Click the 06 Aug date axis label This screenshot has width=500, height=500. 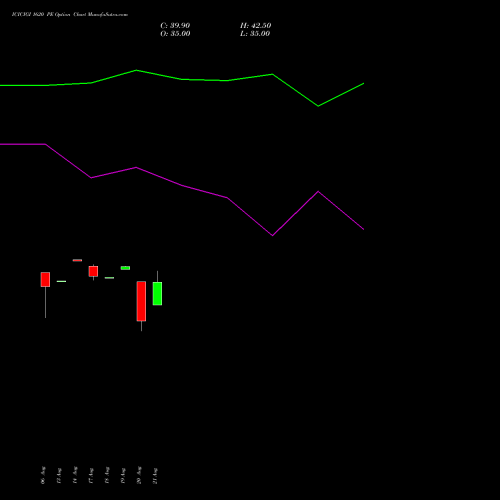click(x=43, y=475)
